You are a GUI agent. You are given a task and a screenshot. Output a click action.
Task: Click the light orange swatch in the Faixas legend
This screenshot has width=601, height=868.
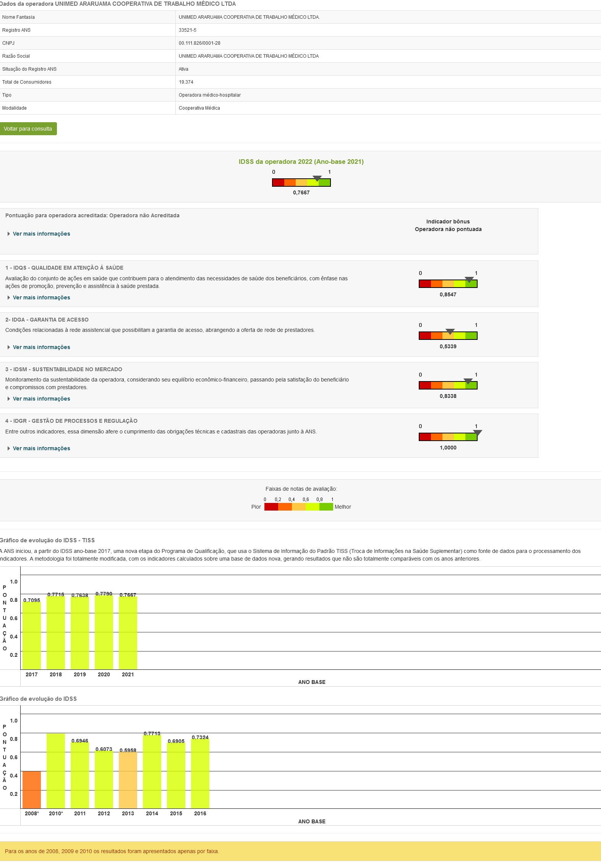click(x=299, y=507)
